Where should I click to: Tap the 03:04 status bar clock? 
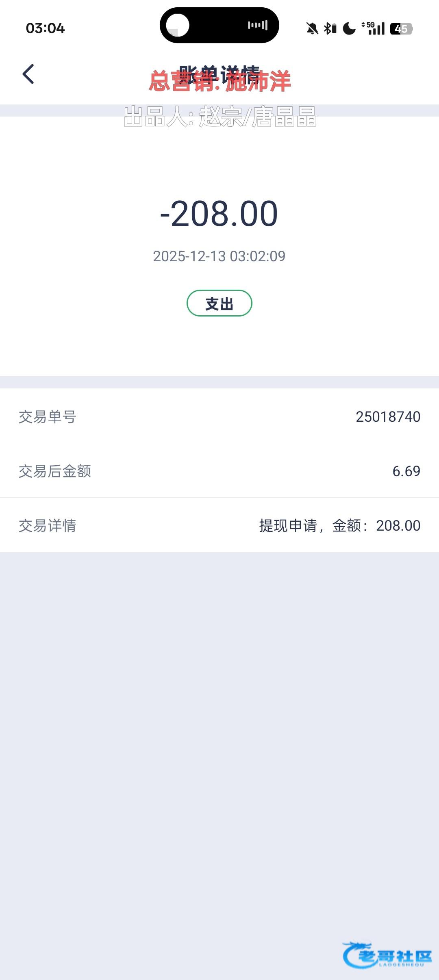pyautogui.click(x=45, y=28)
